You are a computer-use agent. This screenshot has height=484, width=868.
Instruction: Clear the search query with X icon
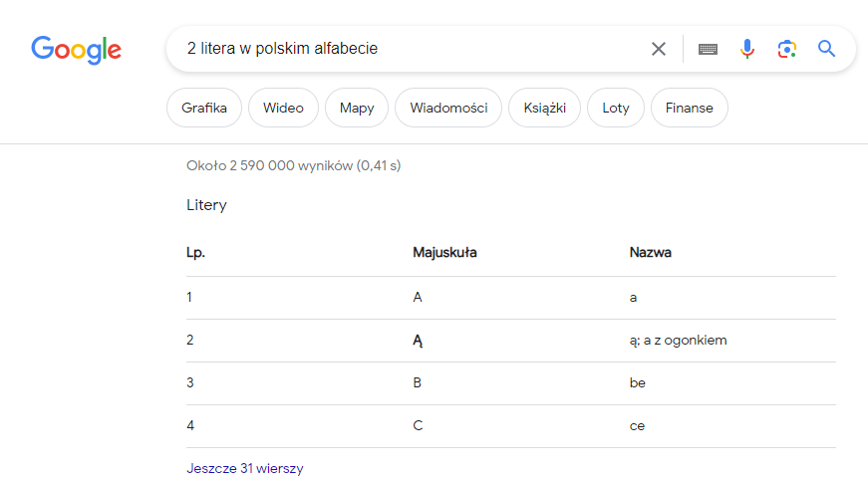coord(658,49)
